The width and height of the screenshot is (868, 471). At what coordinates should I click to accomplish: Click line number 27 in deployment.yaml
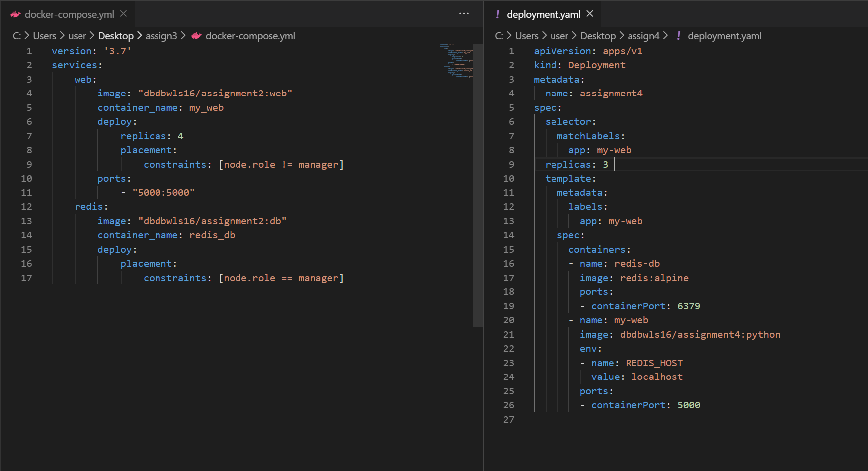509,419
